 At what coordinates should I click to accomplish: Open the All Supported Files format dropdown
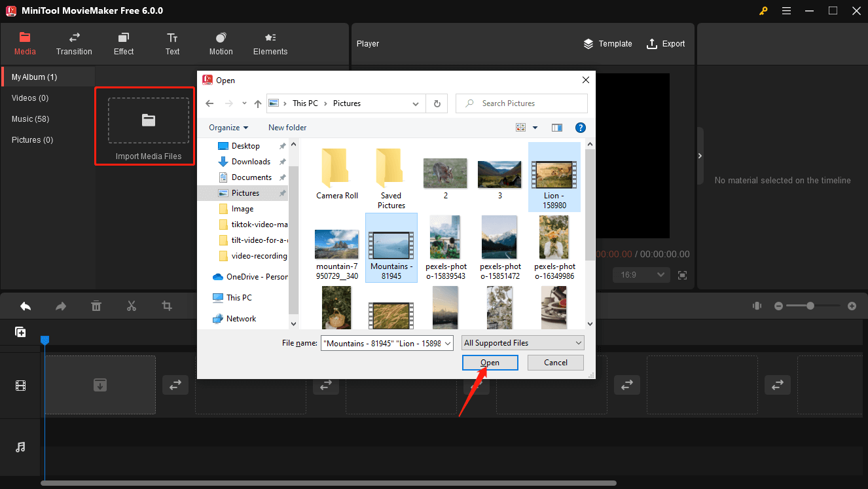point(522,342)
